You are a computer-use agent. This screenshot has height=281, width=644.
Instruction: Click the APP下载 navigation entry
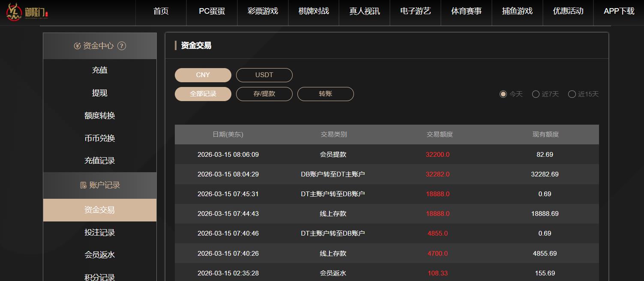point(618,12)
